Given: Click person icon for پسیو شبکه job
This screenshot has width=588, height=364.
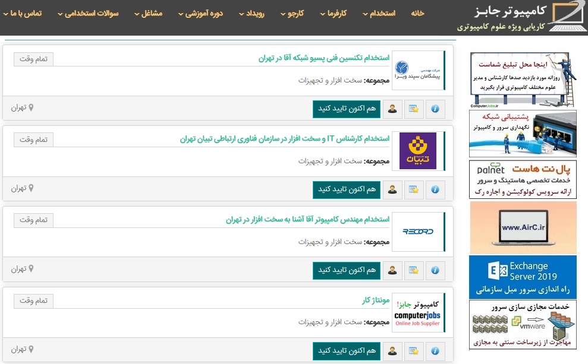Looking at the screenshot, I should (x=392, y=109).
